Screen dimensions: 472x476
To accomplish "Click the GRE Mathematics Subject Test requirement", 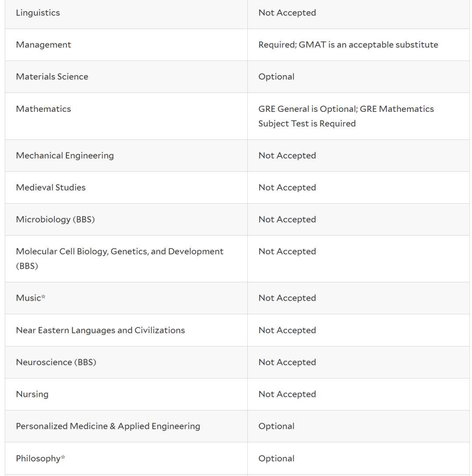I will tap(346, 116).
